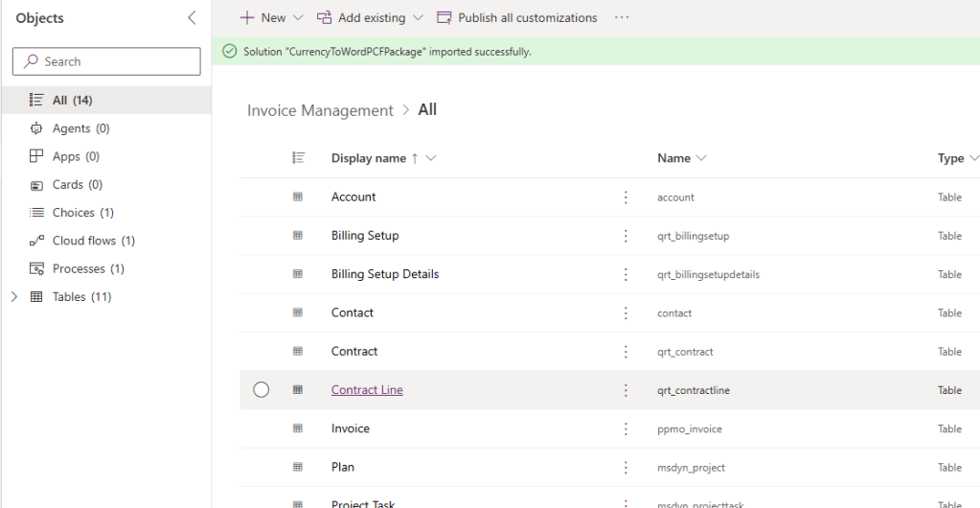The image size is (980, 508).
Task: Open the Name column sort dropdown
Action: tap(701, 158)
